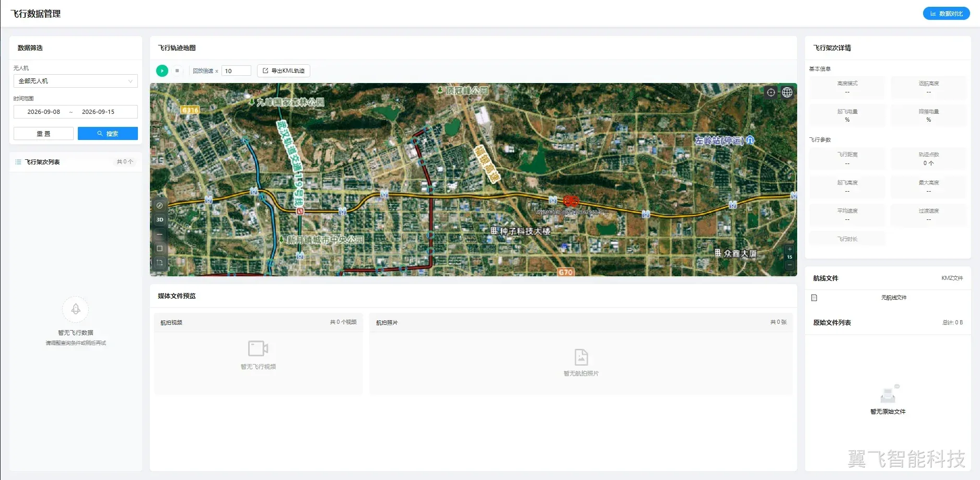The height and width of the screenshot is (480, 980).
Task: Open the end date 2026-09-15 picker
Action: click(x=98, y=112)
